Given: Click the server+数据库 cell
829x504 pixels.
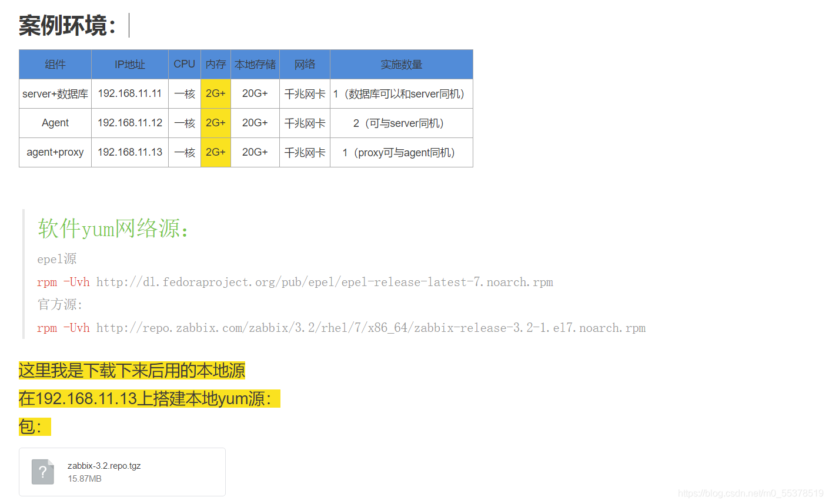Looking at the screenshot, I should click(x=55, y=94).
